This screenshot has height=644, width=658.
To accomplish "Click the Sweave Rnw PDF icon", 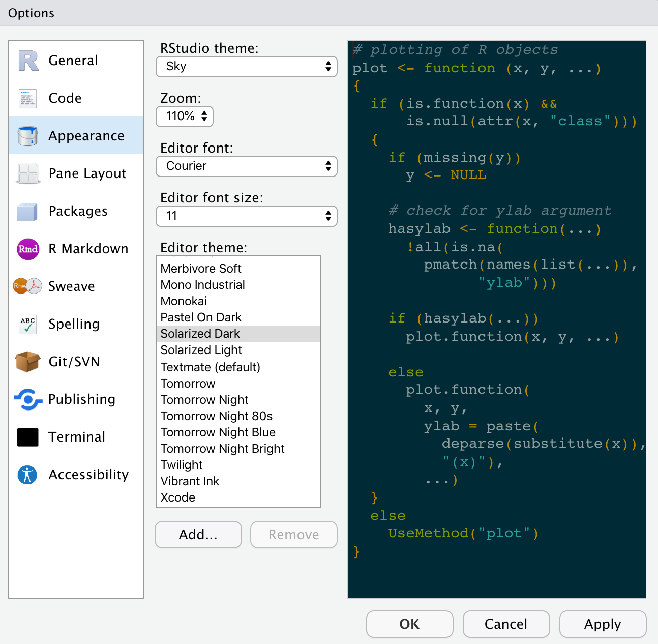I will (x=27, y=286).
